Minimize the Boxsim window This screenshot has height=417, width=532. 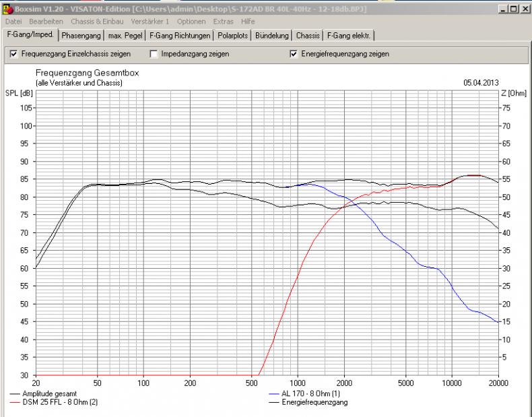click(x=503, y=9)
